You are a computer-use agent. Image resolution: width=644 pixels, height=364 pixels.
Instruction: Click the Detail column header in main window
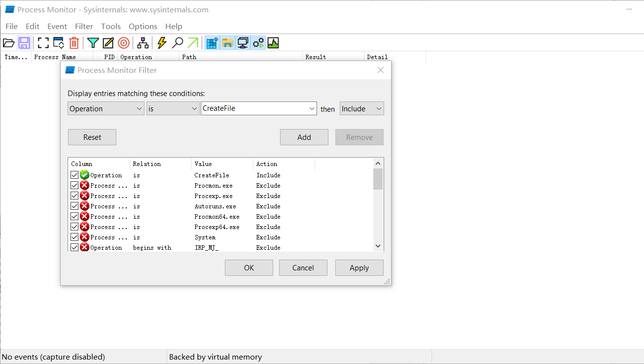click(x=395, y=57)
